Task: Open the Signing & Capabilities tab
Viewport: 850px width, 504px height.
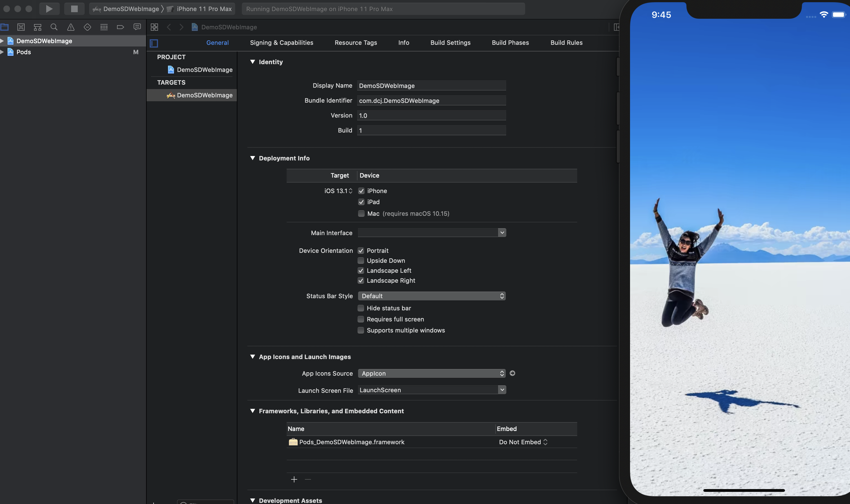Action: [x=281, y=42]
